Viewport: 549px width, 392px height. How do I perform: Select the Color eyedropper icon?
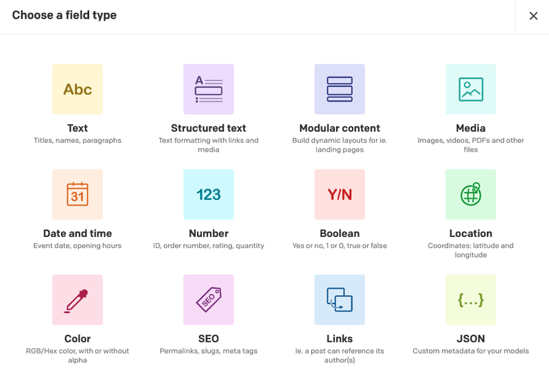(78, 299)
